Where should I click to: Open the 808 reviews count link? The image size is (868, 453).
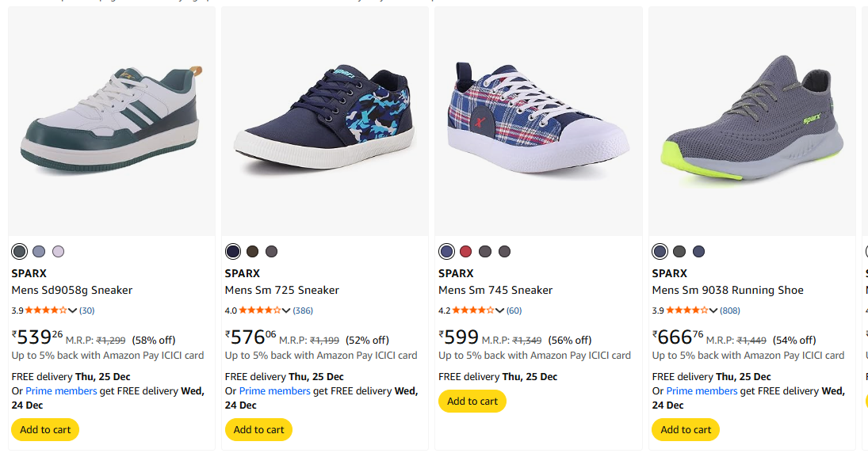pos(730,310)
